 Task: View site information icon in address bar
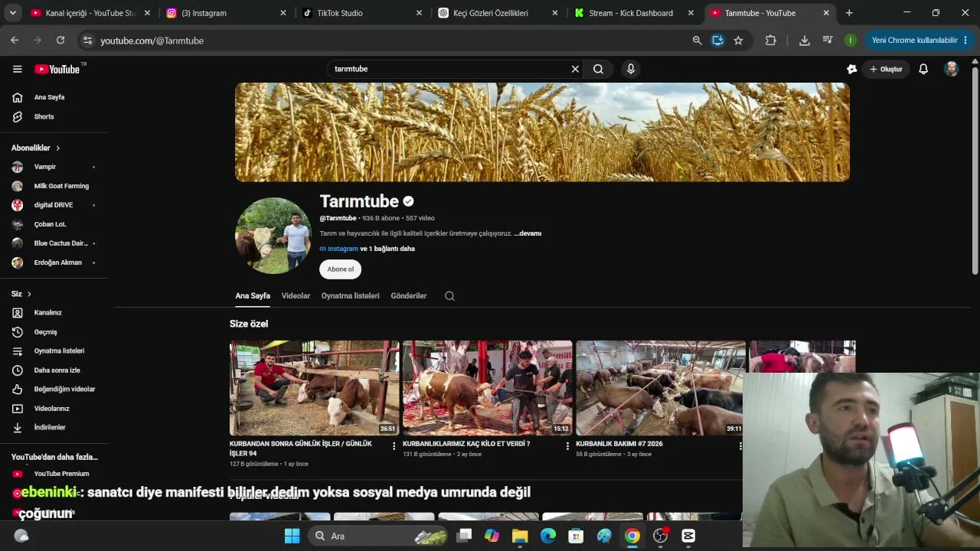[x=87, y=41]
